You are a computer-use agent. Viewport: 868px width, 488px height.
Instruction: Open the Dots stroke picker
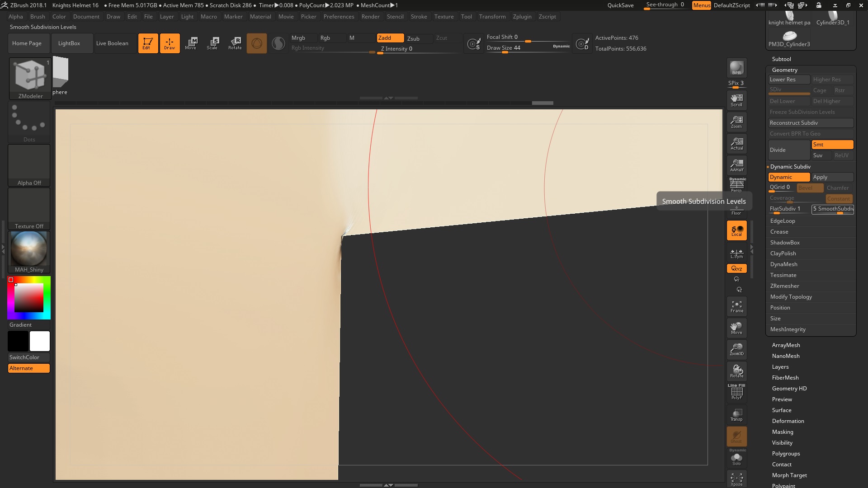[x=29, y=122]
